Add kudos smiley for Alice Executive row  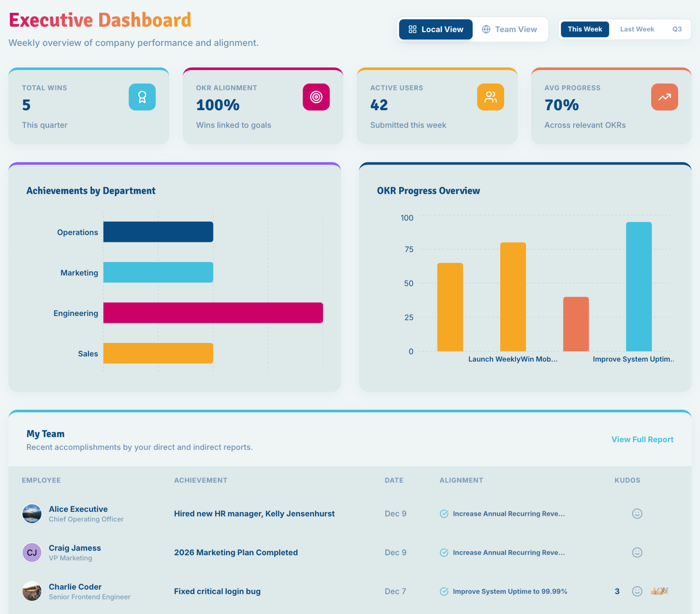pyautogui.click(x=637, y=514)
